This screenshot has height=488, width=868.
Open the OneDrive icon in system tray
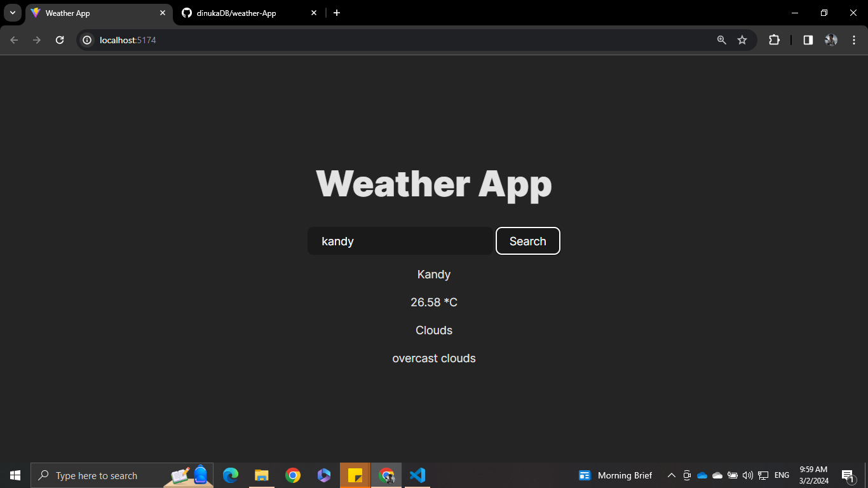click(702, 475)
